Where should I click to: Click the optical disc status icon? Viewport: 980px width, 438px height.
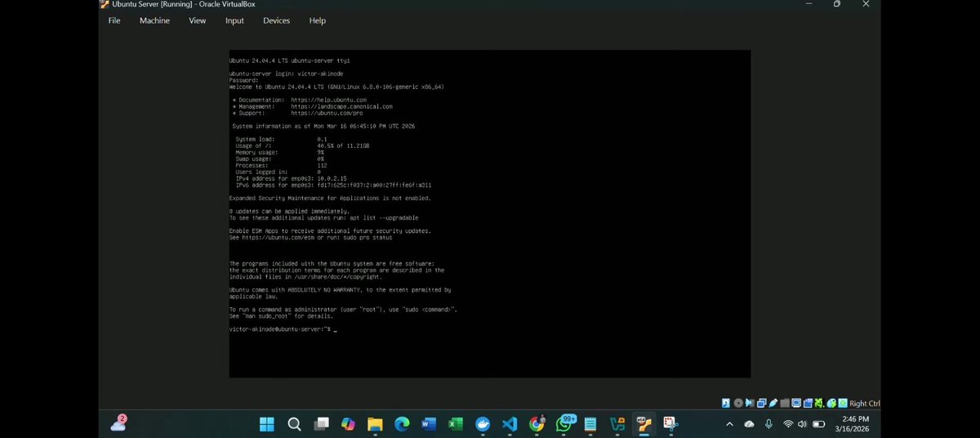click(738, 403)
